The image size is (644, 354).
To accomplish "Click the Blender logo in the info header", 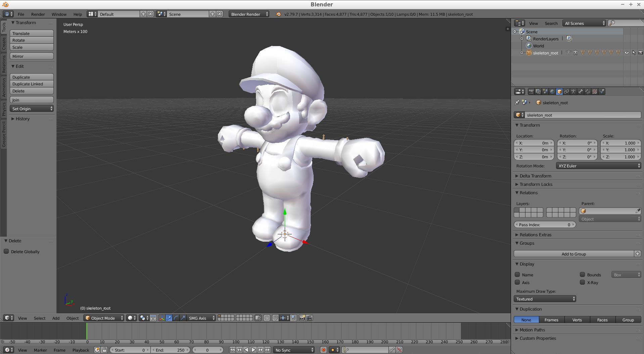I will 278,14.
